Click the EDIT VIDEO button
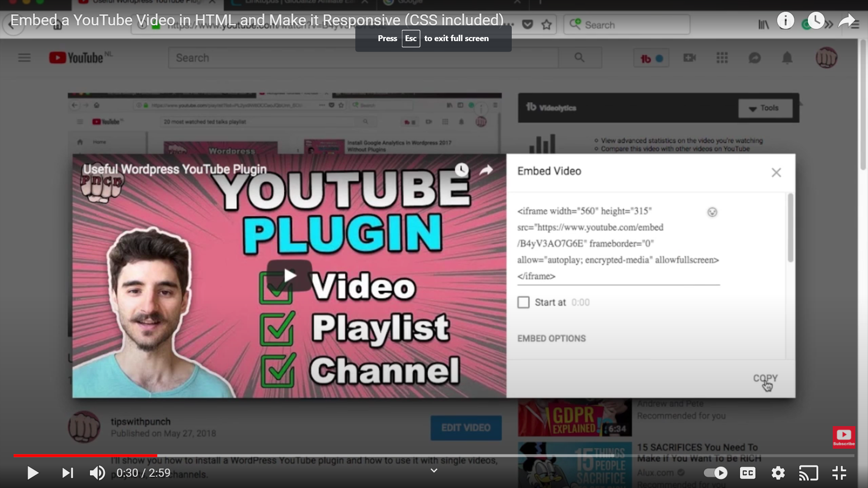Viewport: 868px width, 488px height. 466,427
